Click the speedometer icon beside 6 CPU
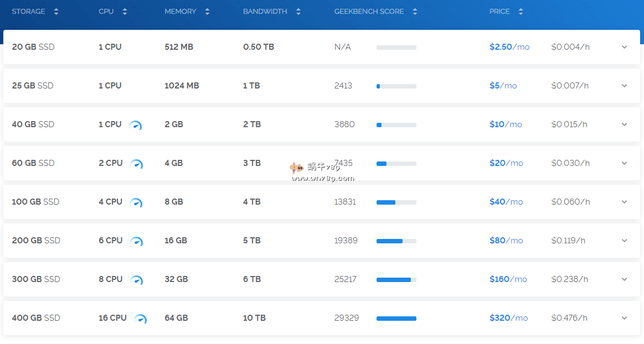 [x=136, y=242]
